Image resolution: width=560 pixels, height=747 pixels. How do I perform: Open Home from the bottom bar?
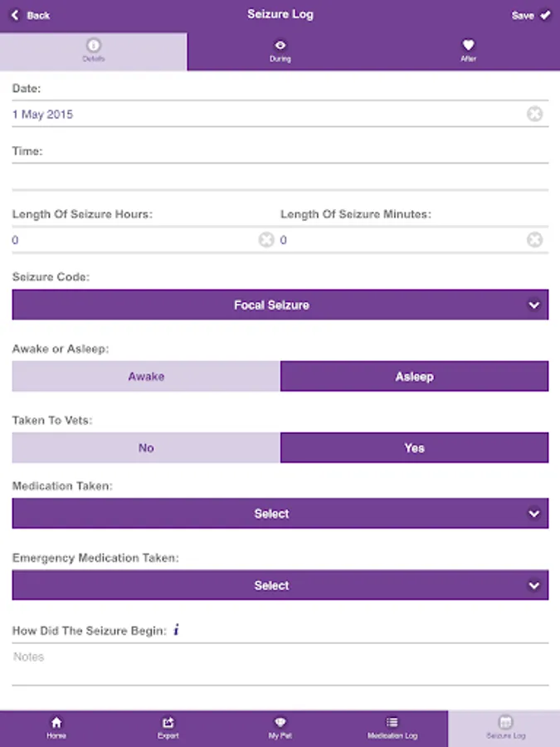(x=56, y=728)
